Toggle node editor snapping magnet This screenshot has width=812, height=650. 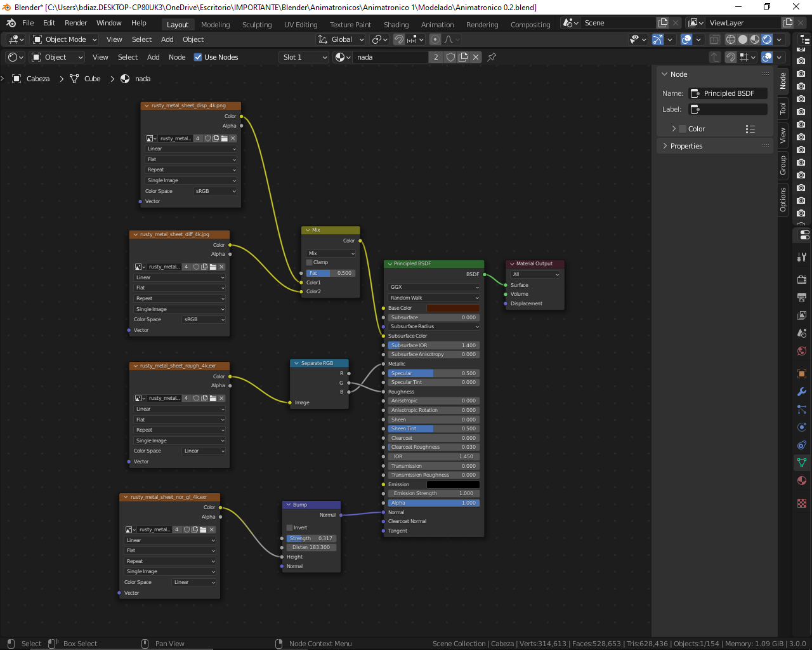point(731,57)
